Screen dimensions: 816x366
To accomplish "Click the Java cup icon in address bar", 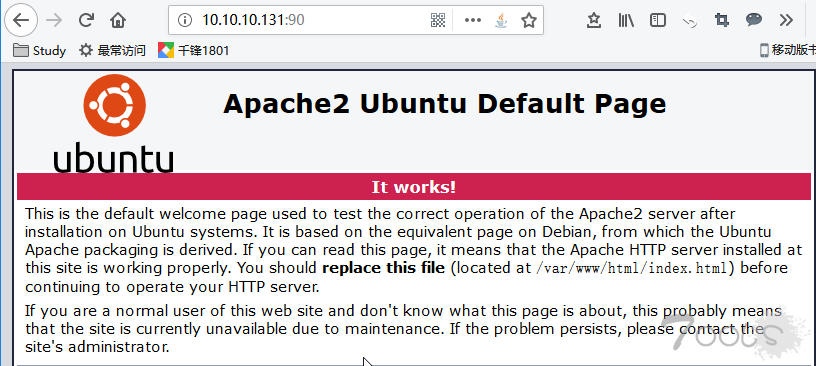I will pyautogui.click(x=501, y=20).
